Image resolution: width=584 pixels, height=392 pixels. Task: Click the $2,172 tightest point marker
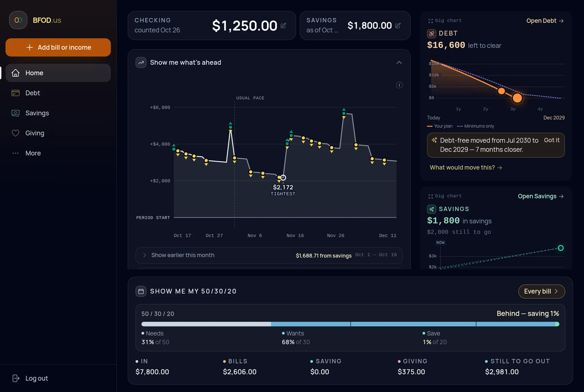coord(283,177)
